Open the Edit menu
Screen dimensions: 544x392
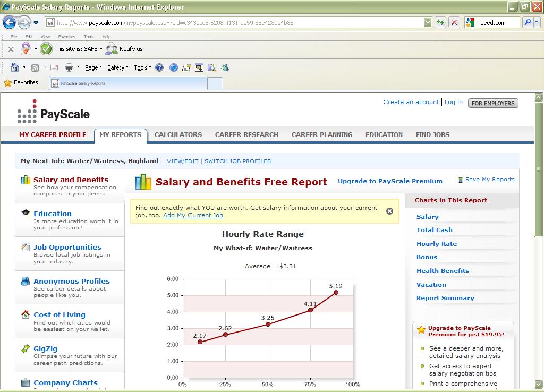(29, 37)
